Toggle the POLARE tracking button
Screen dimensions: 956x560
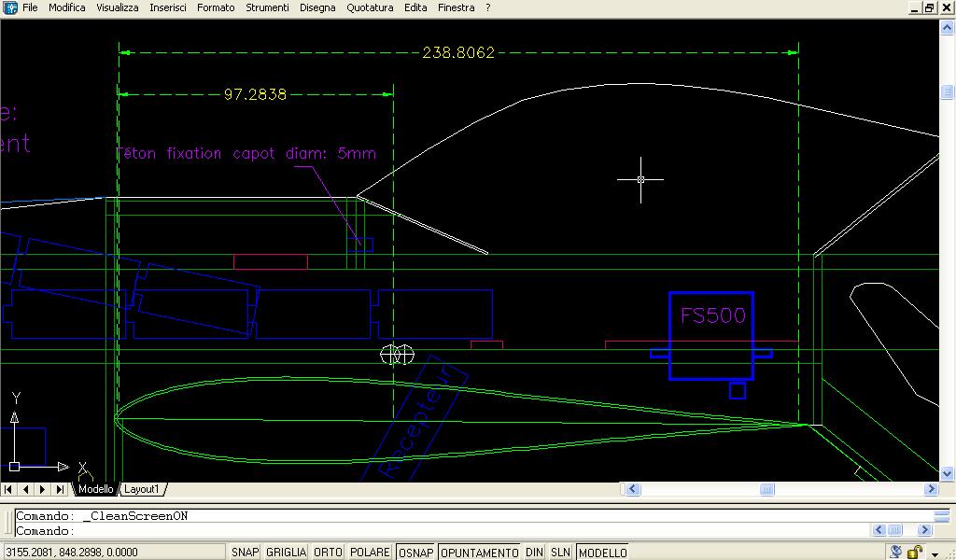pyautogui.click(x=370, y=553)
